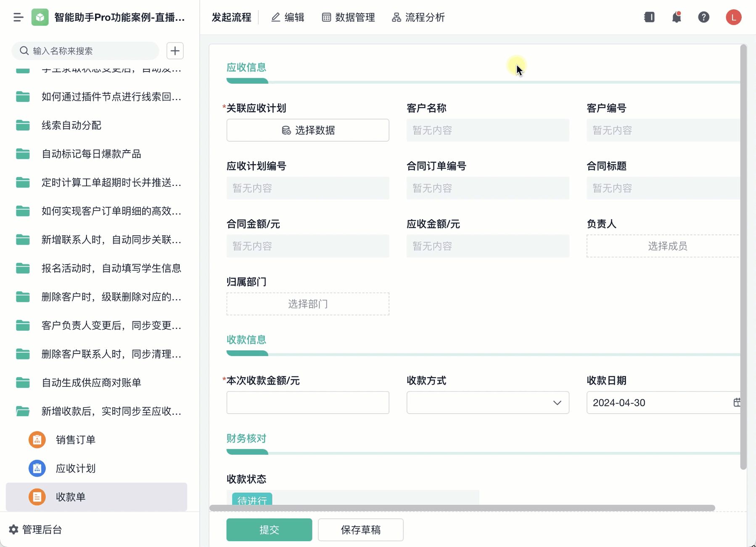Switch to the 发起流程 tab

pos(231,17)
